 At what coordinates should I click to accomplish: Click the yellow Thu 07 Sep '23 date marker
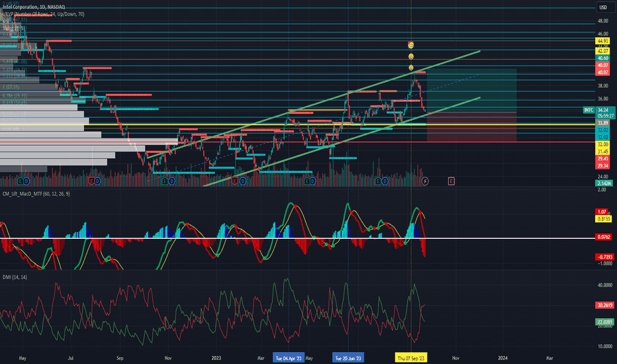411,358
